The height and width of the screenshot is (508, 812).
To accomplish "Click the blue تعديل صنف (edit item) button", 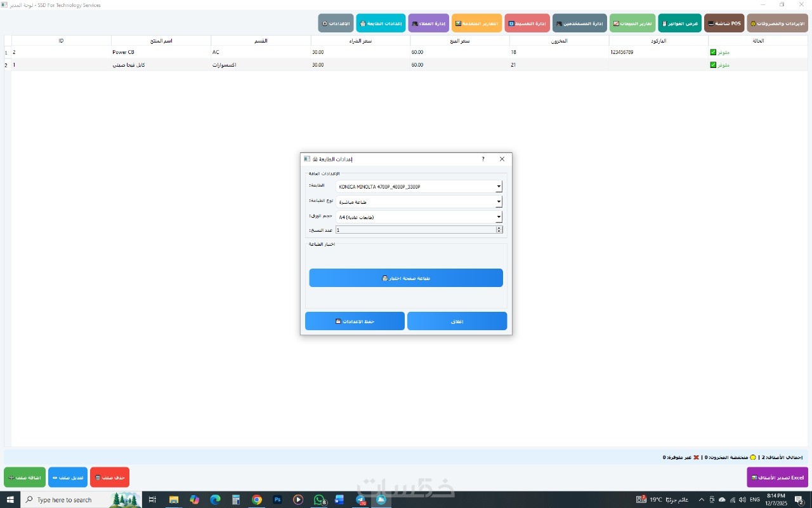I will pyautogui.click(x=68, y=478).
